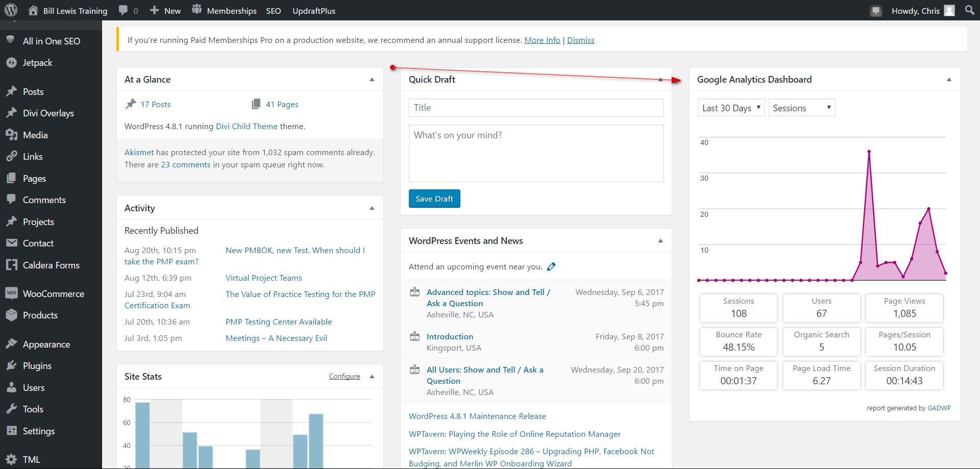Open the Last 30 Days dropdown
The width and height of the screenshot is (980, 469).
(731, 108)
